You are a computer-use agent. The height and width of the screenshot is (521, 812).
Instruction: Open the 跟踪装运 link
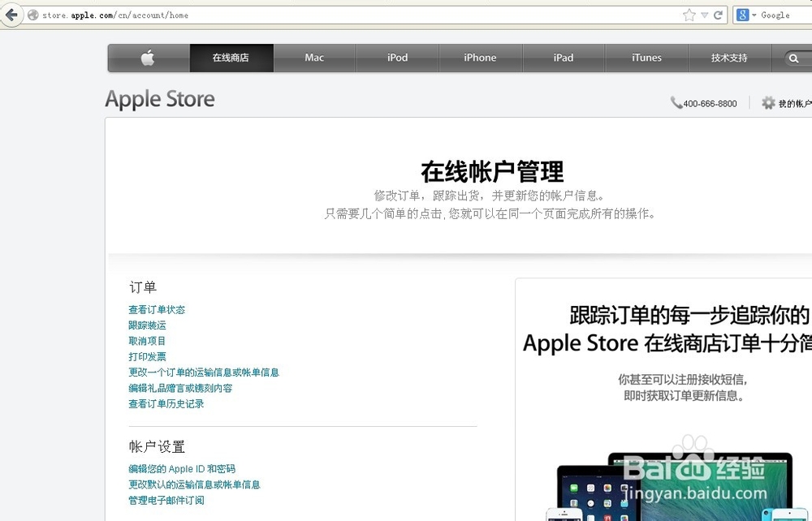pos(148,325)
